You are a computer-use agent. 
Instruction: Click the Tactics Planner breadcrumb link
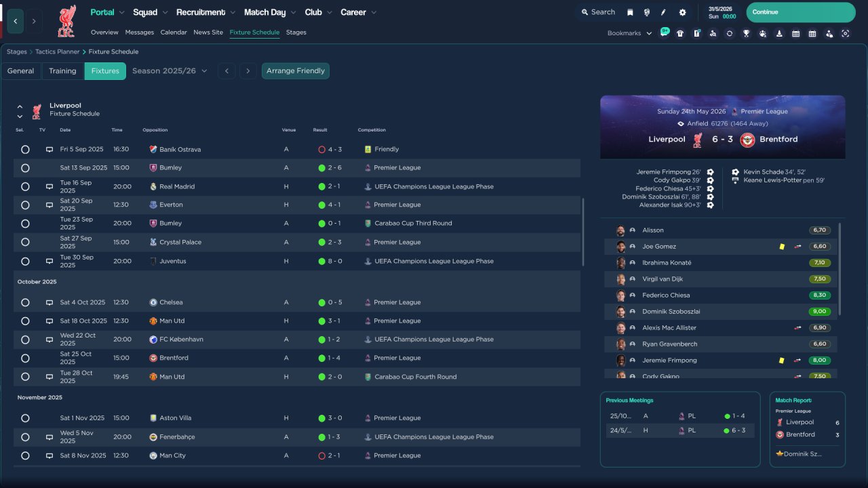click(58, 52)
